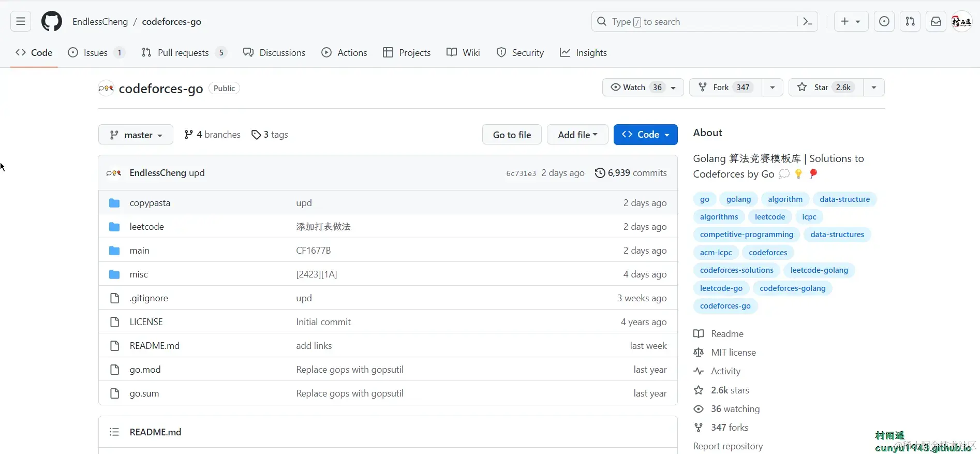
Task: Click the pulse icon beside Activity
Action: click(699, 371)
